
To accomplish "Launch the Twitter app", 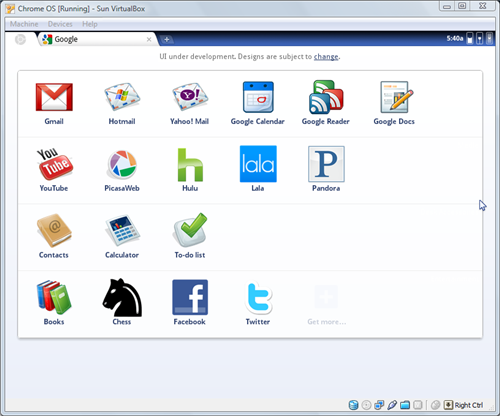I will [259, 297].
